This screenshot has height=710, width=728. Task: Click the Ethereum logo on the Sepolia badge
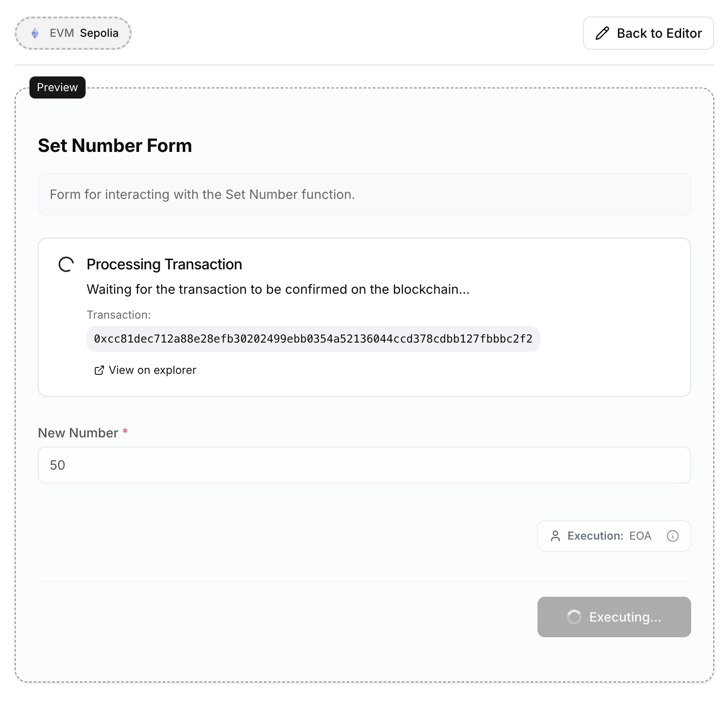click(x=35, y=33)
